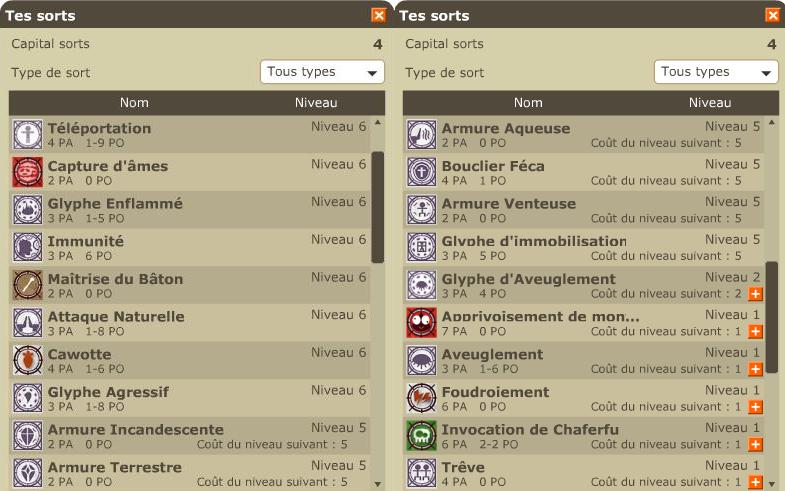Screen dimensions: 785x491
Task: Select the Maîtrise du Bâton icon
Action: click(28, 285)
